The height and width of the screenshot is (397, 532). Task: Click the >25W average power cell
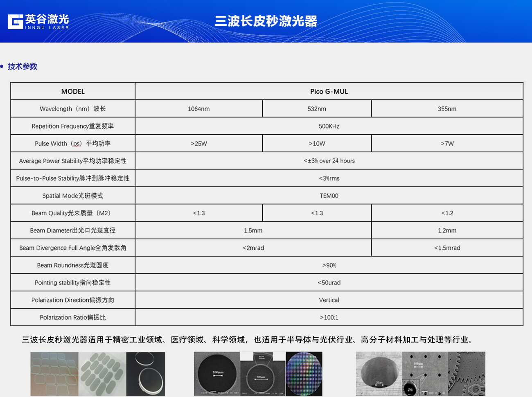tap(198, 144)
